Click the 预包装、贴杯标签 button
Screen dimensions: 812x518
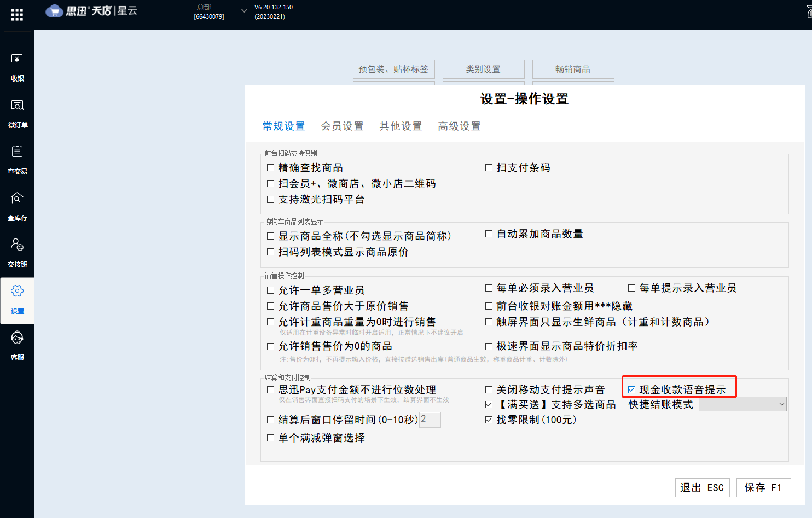pos(393,69)
